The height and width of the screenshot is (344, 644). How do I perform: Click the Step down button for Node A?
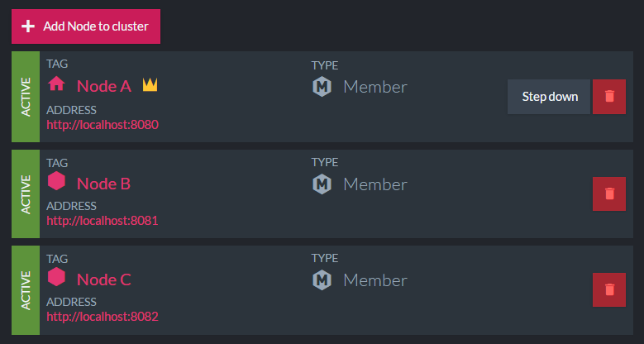coord(549,97)
